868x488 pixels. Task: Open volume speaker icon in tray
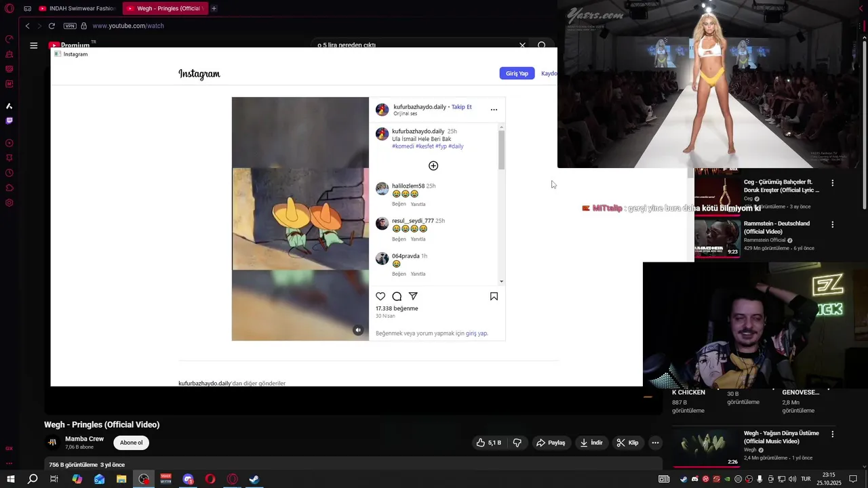pyautogui.click(x=792, y=479)
